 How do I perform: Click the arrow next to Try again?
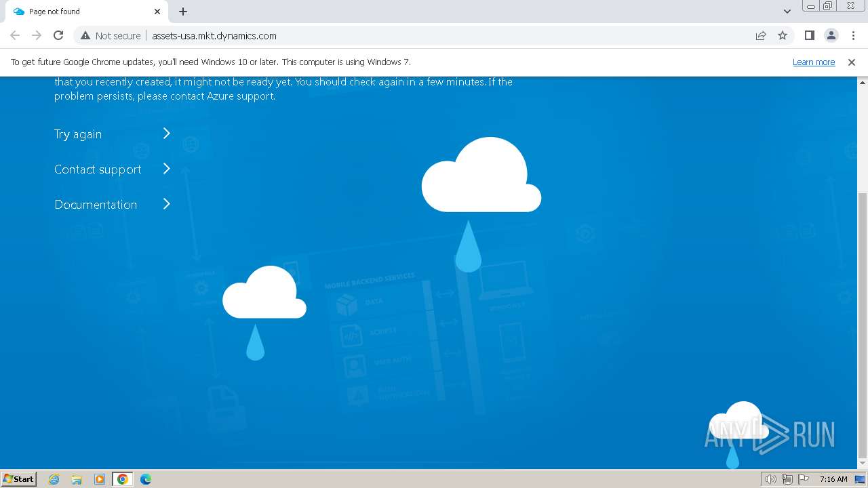click(166, 134)
